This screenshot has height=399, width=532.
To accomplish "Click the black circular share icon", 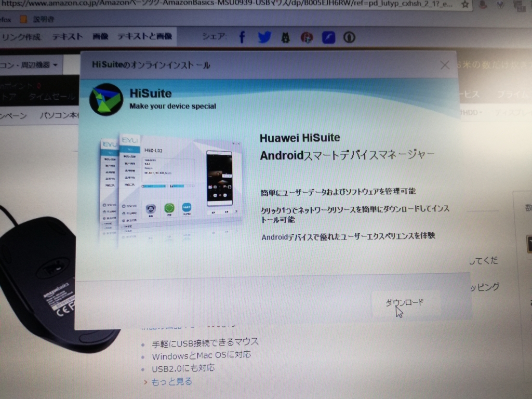I will [350, 37].
